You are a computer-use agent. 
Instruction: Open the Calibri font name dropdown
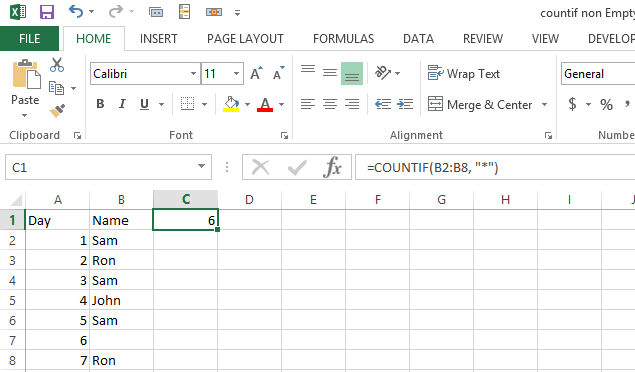[193, 74]
